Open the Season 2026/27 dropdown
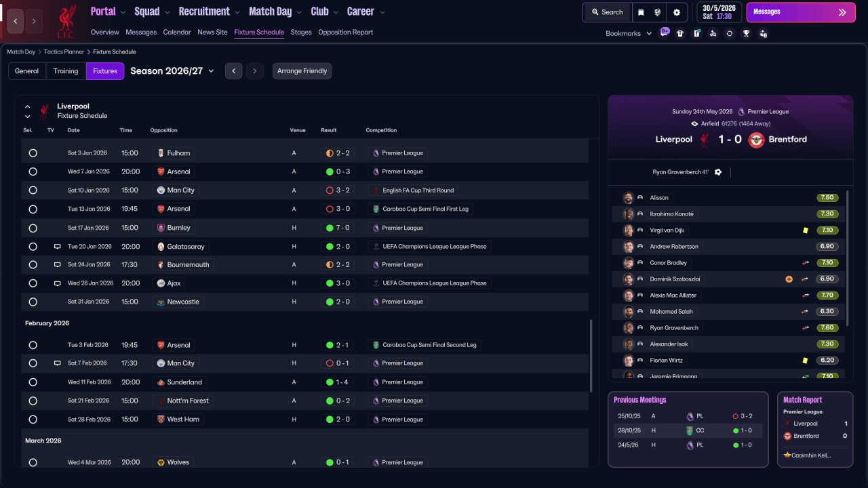Viewport: 868px width, 488px height. pos(172,71)
